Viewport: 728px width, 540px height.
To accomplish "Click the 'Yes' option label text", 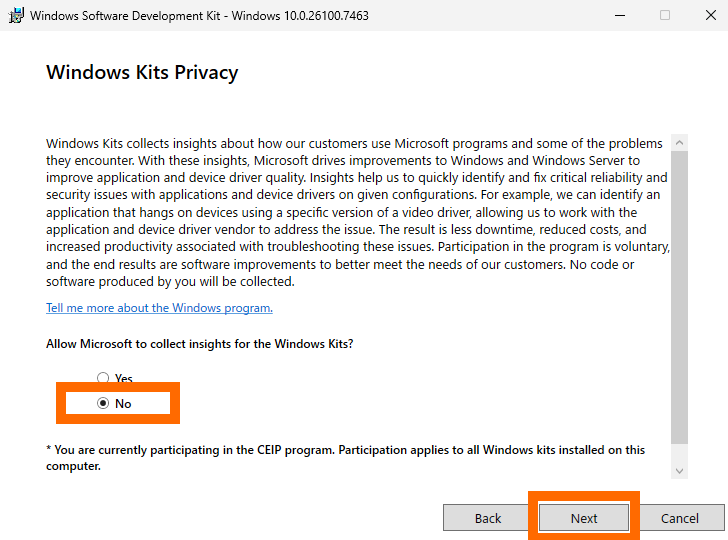I will tap(124, 379).
